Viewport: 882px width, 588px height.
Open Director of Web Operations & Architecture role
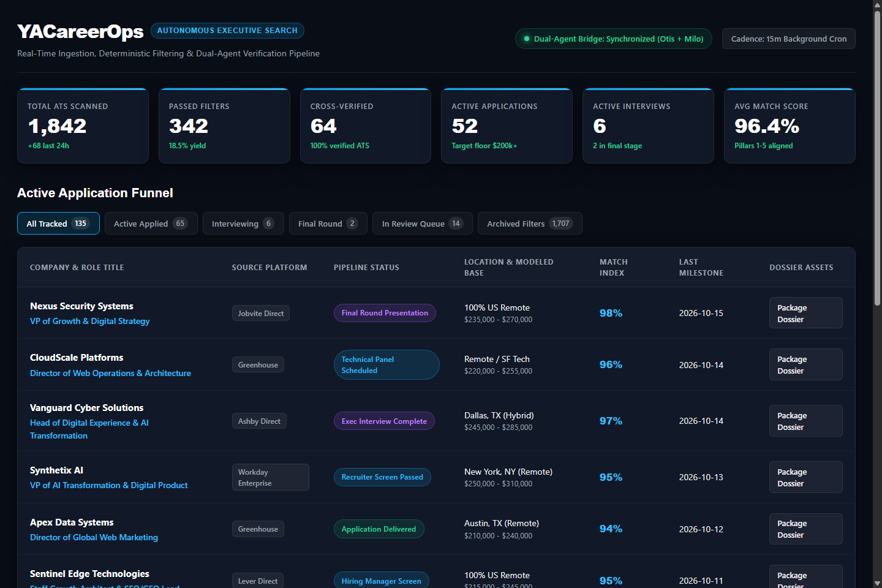coord(110,373)
